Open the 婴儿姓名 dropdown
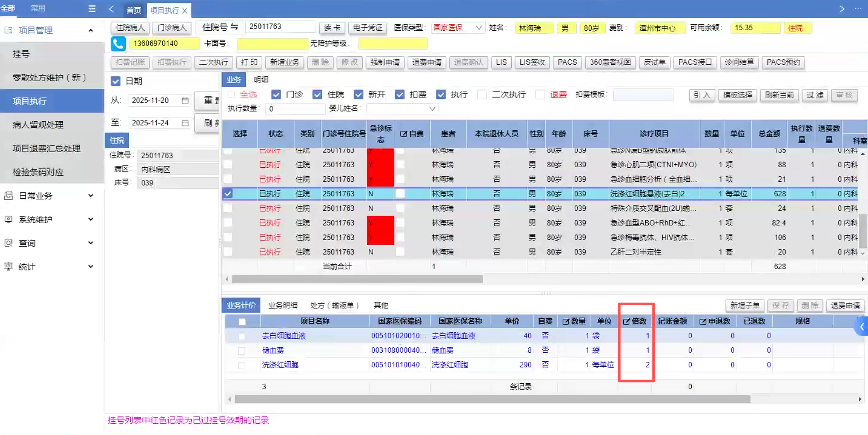 pyautogui.click(x=432, y=109)
